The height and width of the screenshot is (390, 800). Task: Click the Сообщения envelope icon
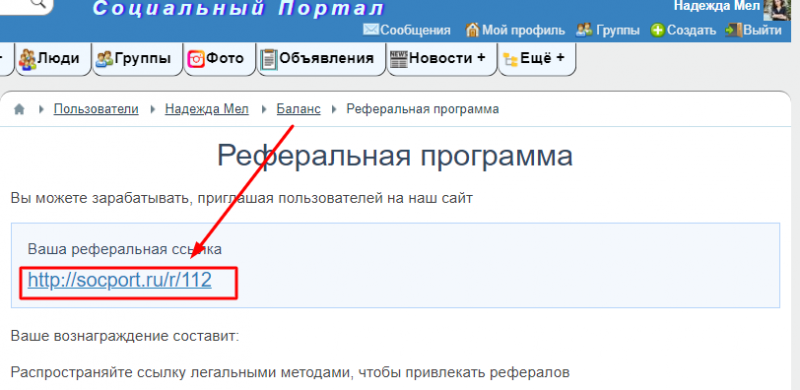pyautogui.click(x=371, y=30)
